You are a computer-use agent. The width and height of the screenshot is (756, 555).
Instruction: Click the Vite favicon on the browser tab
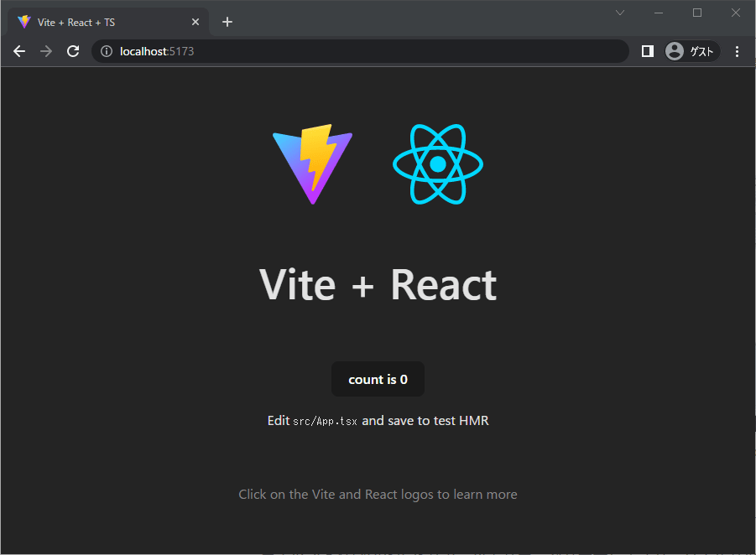pyautogui.click(x=23, y=21)
